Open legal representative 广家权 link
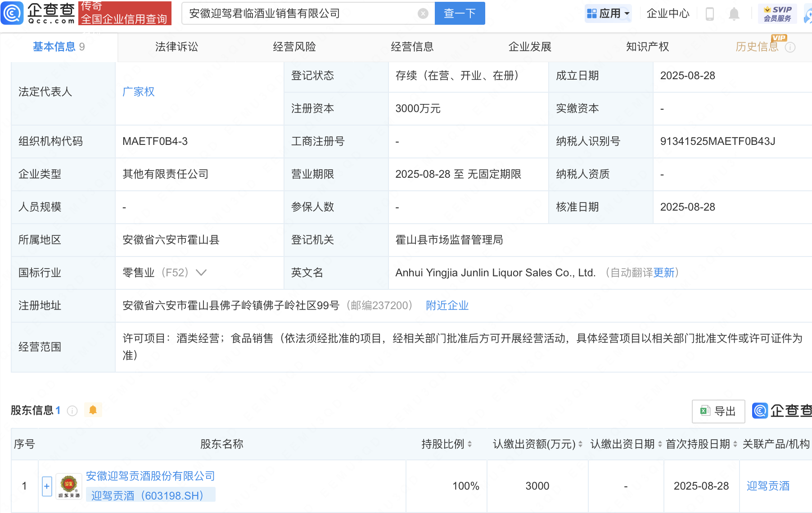This screenshot has width=812, height=513. point(139,92)
